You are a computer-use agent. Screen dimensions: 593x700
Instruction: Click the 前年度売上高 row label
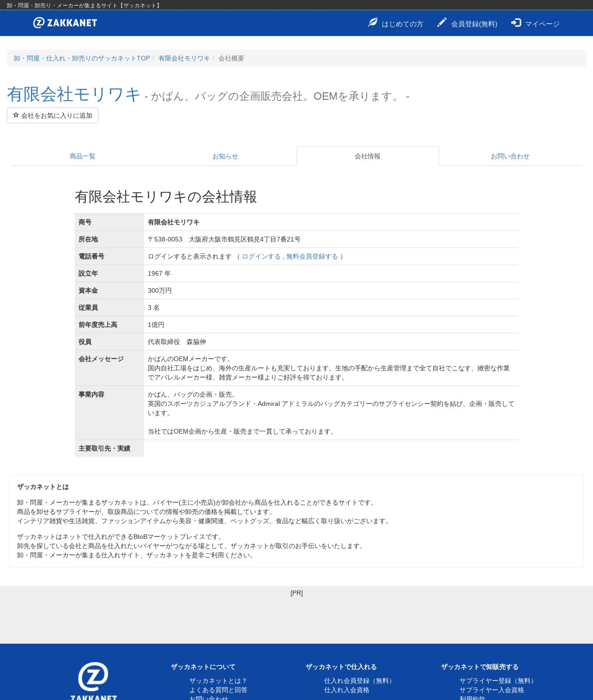tap(98, 325)
